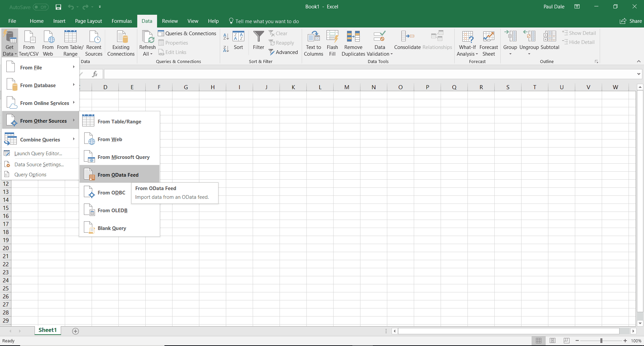Toggle the AutoSave switch
644x346 pixels.
[41, 7]
